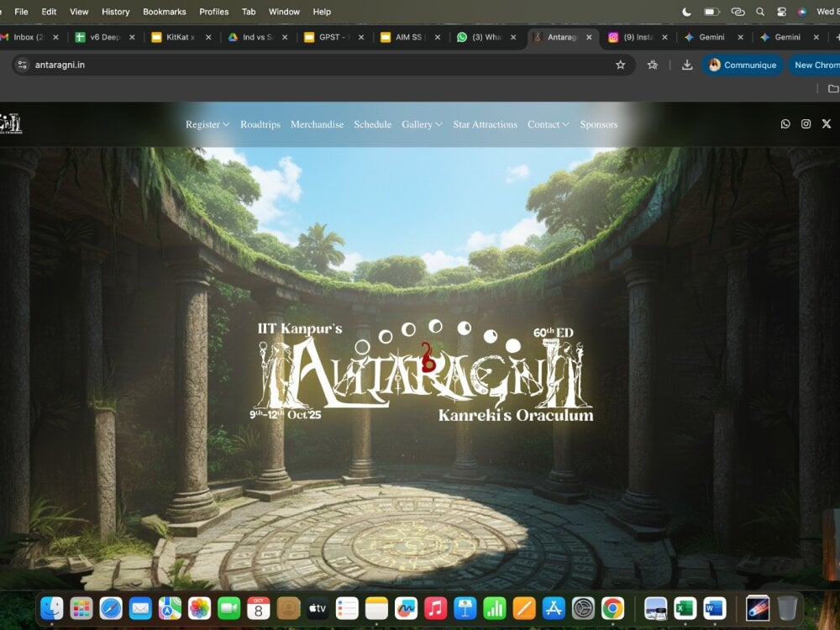
Task: Open the Star Attractions link
Action: [485, 124]
